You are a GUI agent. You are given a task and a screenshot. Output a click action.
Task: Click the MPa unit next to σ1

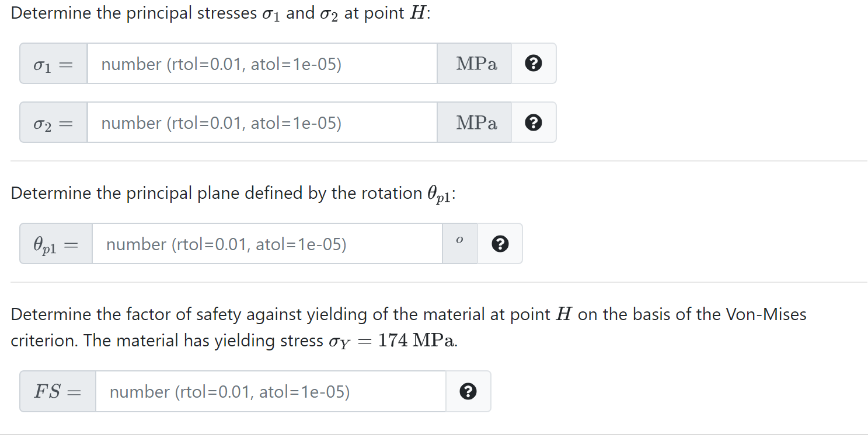coord(476,64)
